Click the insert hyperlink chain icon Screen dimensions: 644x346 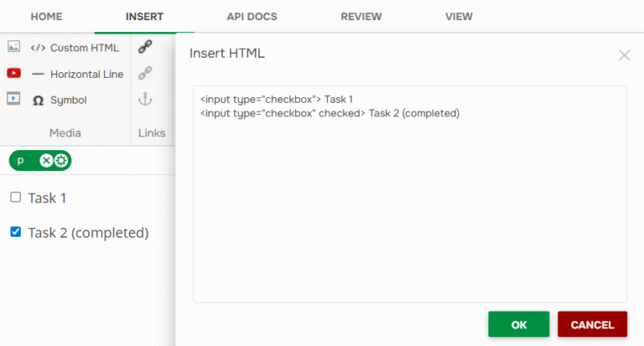145,47
